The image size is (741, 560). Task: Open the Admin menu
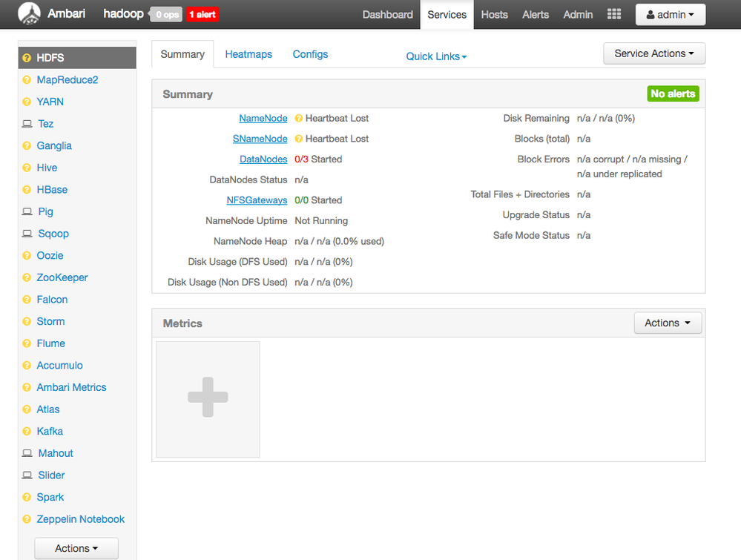[x=578, y=15]
